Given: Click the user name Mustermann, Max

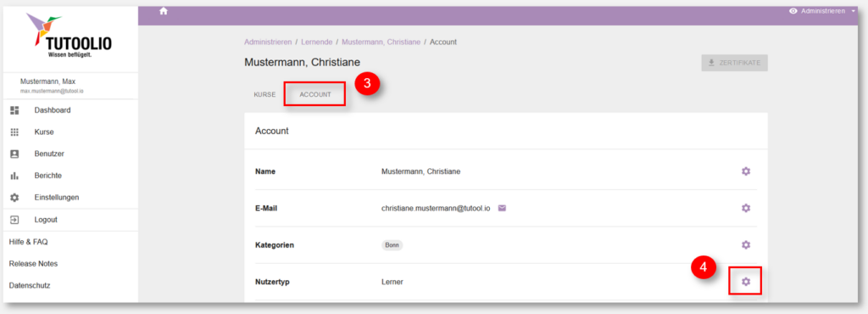Looking at the screenshot, I should pos(47,81).
